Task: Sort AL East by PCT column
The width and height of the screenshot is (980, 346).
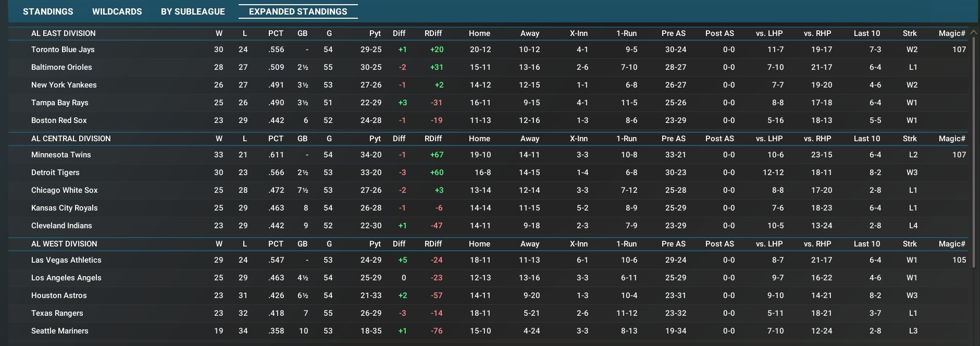Action: [x=276, y=33]
